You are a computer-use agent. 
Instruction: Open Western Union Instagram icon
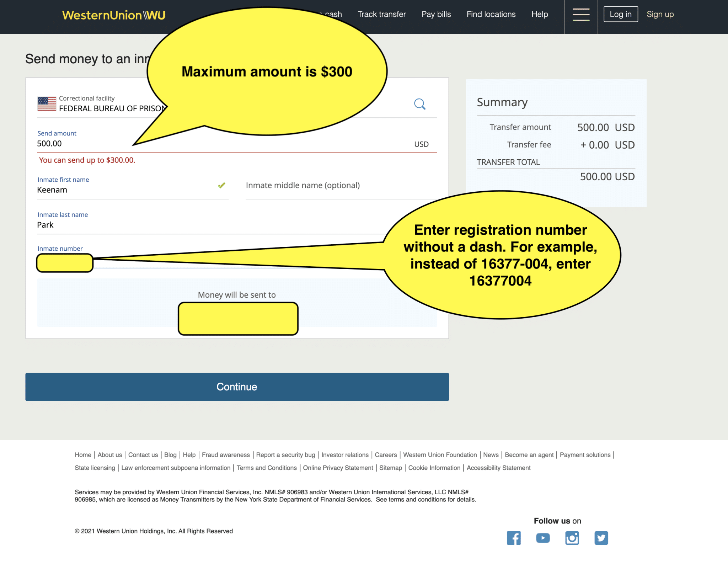click(572, 538)
